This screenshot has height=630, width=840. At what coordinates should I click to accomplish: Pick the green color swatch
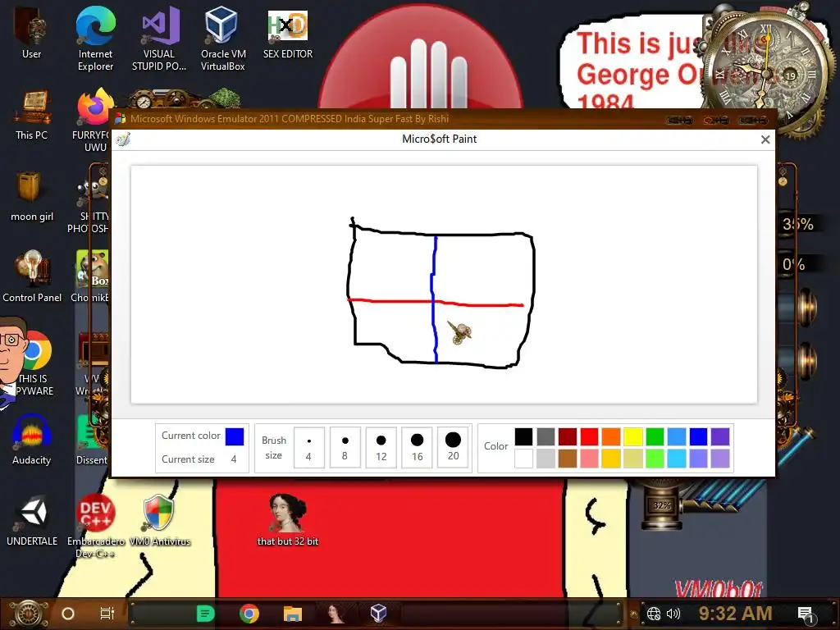[x=655, y=436]
